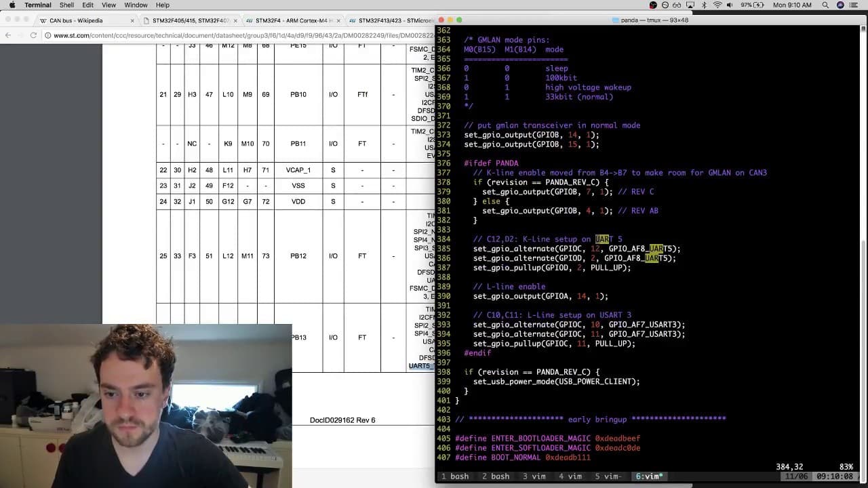Click VDD cell in datasheet table

298,201
